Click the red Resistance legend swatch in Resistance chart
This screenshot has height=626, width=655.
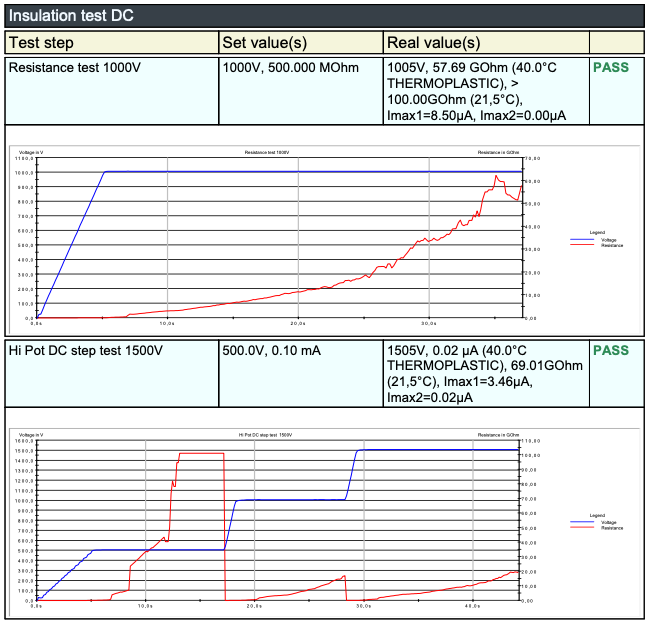[x=581, y=245]
